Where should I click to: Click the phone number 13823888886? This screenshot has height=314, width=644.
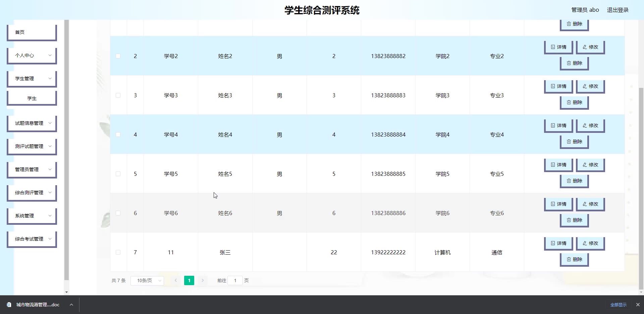388,213
